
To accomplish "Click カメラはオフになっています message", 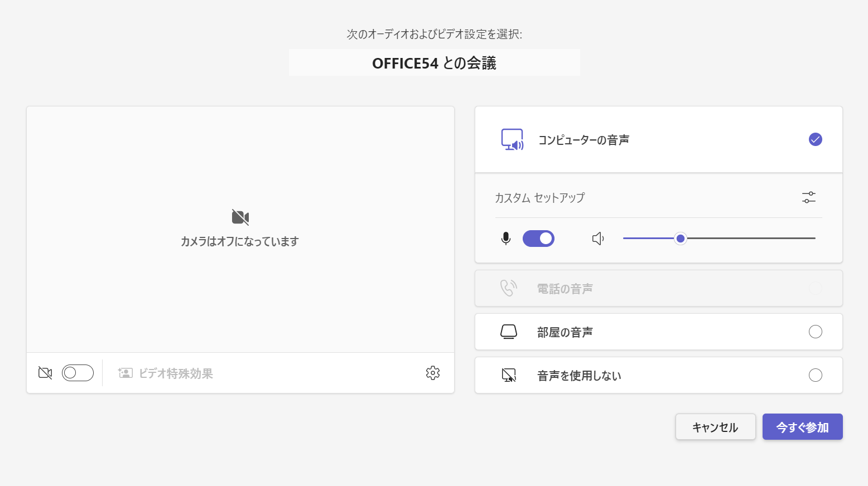I will tap(240, 241).
